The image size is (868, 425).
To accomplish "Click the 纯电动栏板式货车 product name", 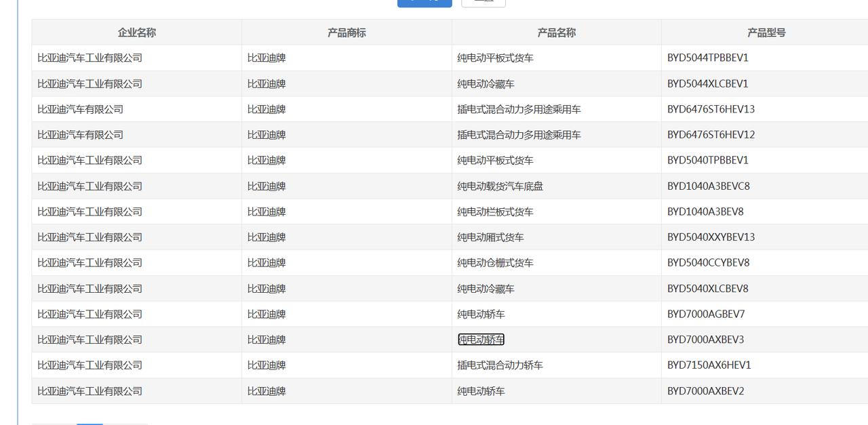I will (496, 211).
